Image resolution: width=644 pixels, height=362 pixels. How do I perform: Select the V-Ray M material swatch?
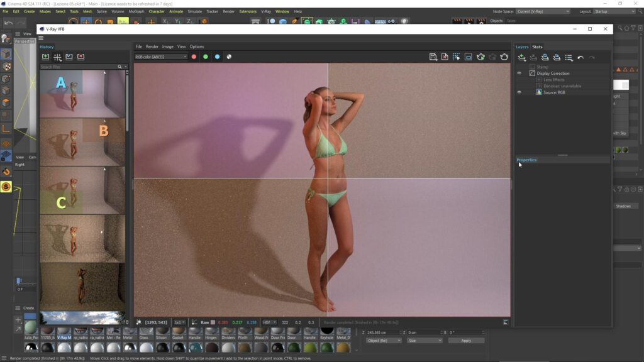(64, 333)
